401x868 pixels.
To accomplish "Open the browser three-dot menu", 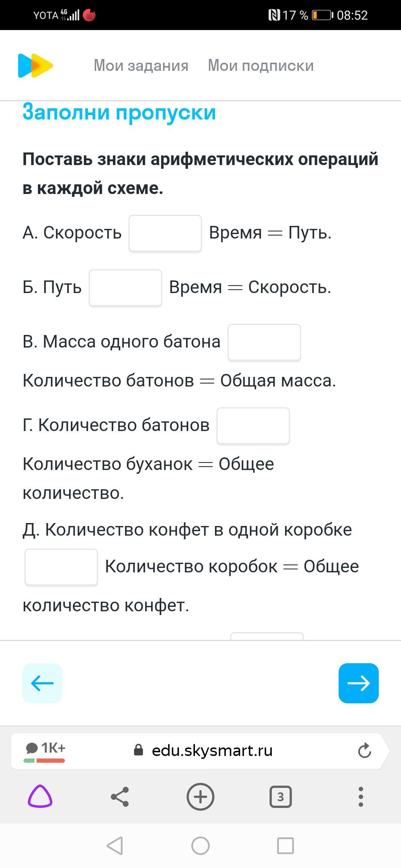I will point(361,796).
